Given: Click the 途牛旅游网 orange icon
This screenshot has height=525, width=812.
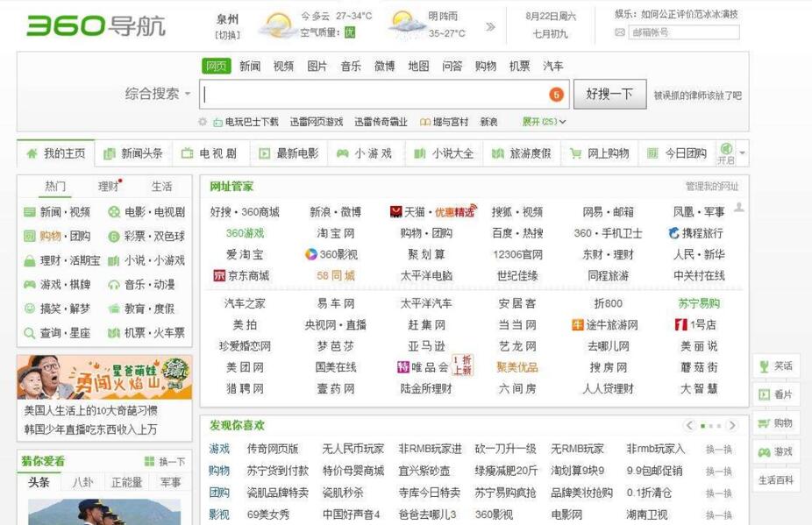Looking at the screenshot, I should point(577,324).
